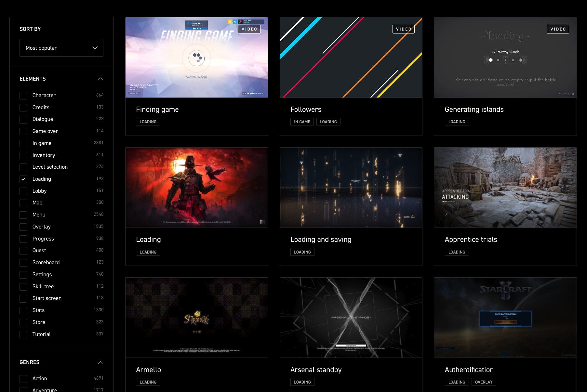
Task: Tick the Scoreboard checkbox
Action: pyautogui.click(x=23, y=263)
